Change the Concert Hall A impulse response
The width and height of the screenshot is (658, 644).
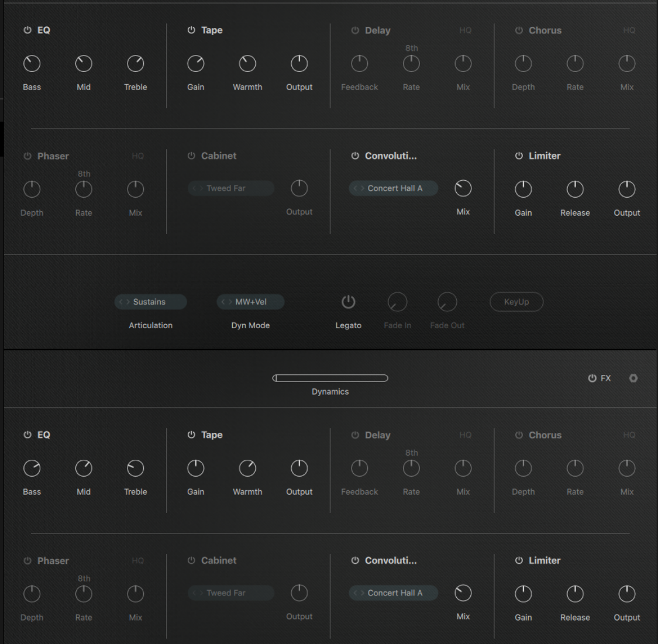pos(393,188)
